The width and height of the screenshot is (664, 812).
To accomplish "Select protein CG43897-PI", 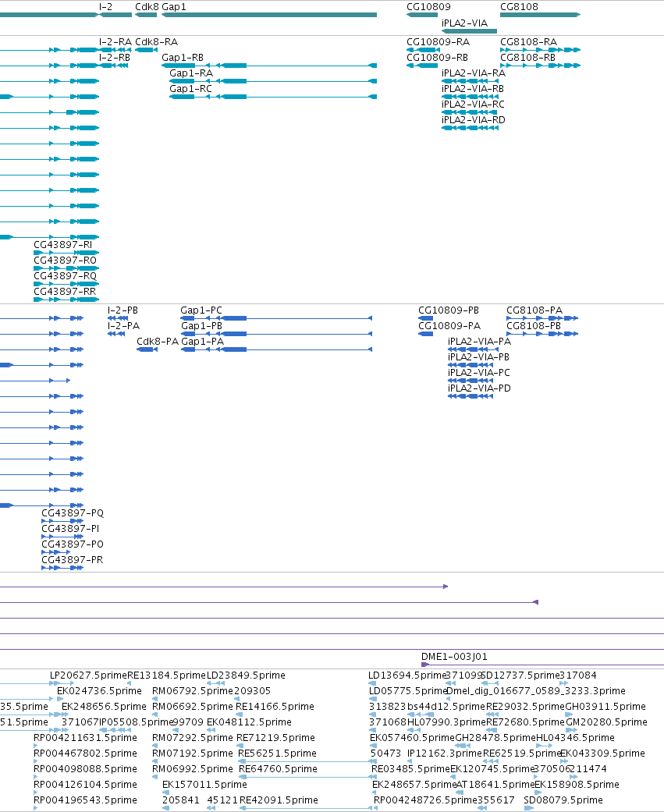I will (70, 528).
